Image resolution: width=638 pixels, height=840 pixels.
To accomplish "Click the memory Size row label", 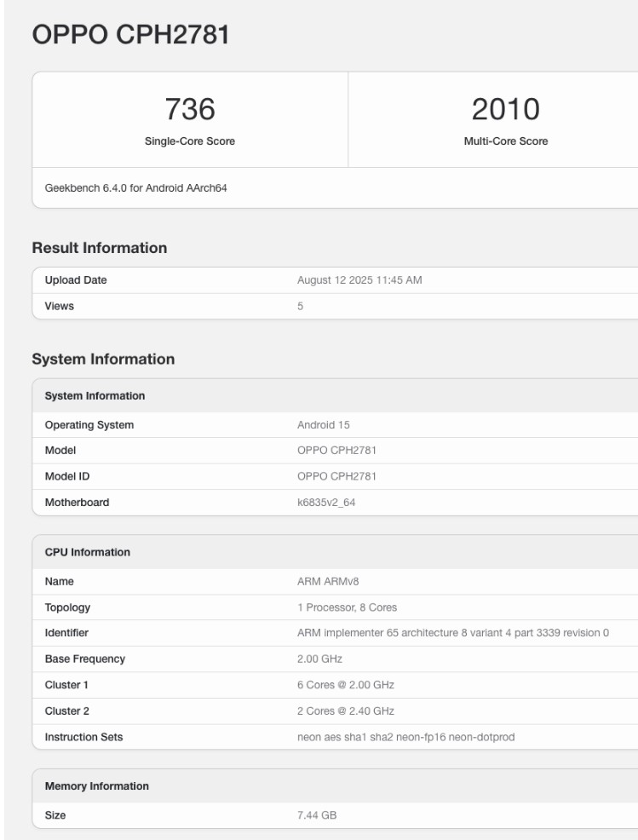I will point(55,815).
